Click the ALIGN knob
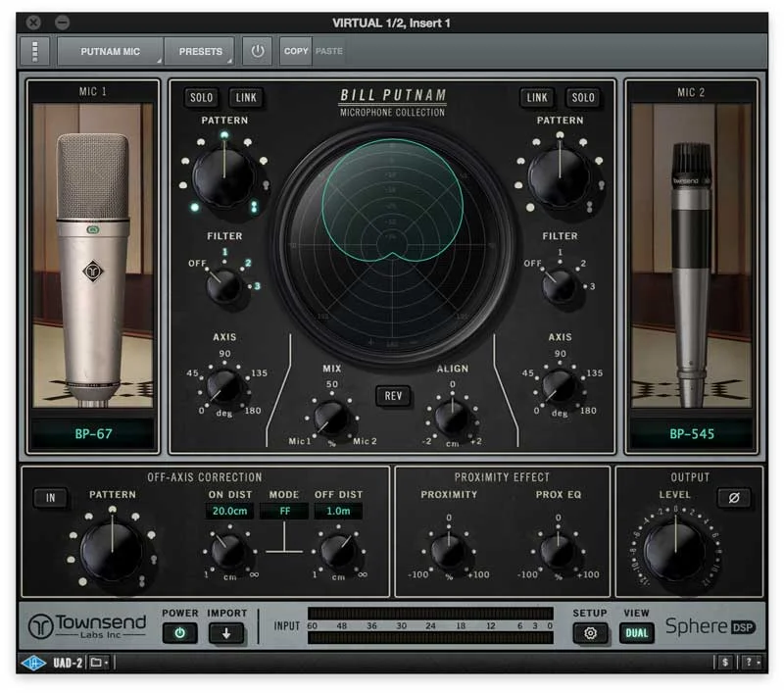This screenshot has width=784, height=693. click(452, 418)
